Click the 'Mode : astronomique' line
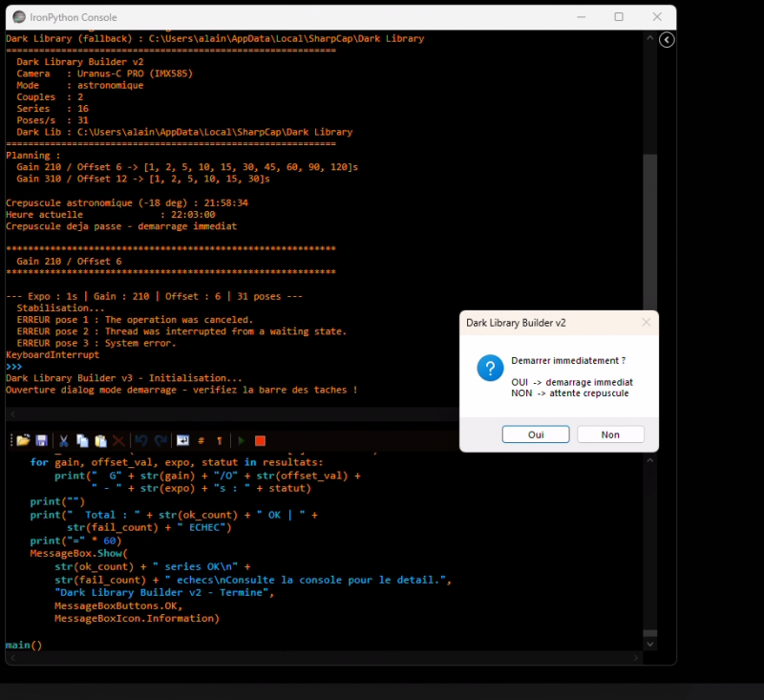Viewport: 764px width, 700px height. 80,85
